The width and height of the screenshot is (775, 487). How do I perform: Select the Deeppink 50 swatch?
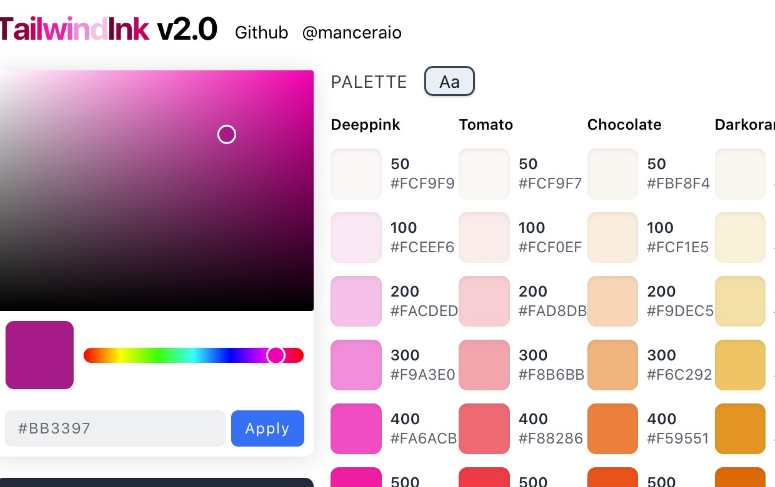coord(356,173)
